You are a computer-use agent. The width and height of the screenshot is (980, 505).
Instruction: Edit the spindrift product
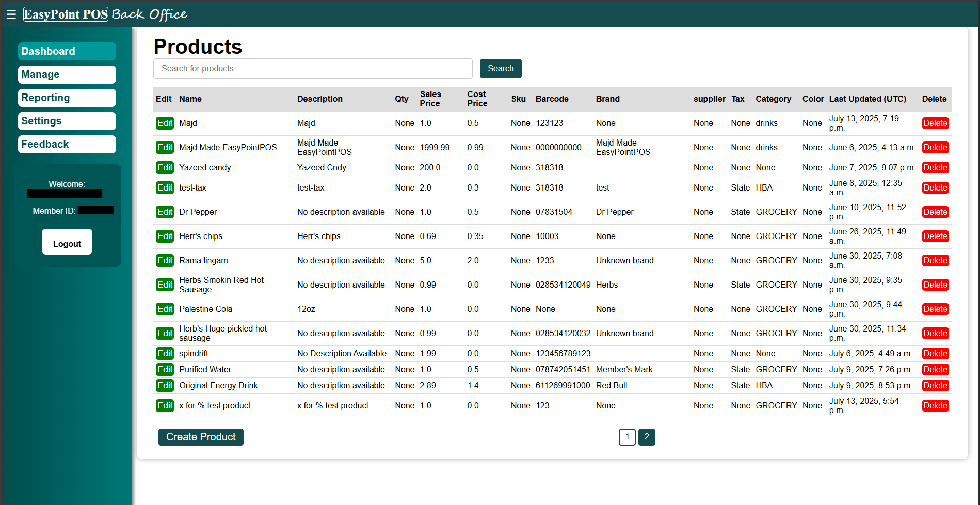[165, 353]
